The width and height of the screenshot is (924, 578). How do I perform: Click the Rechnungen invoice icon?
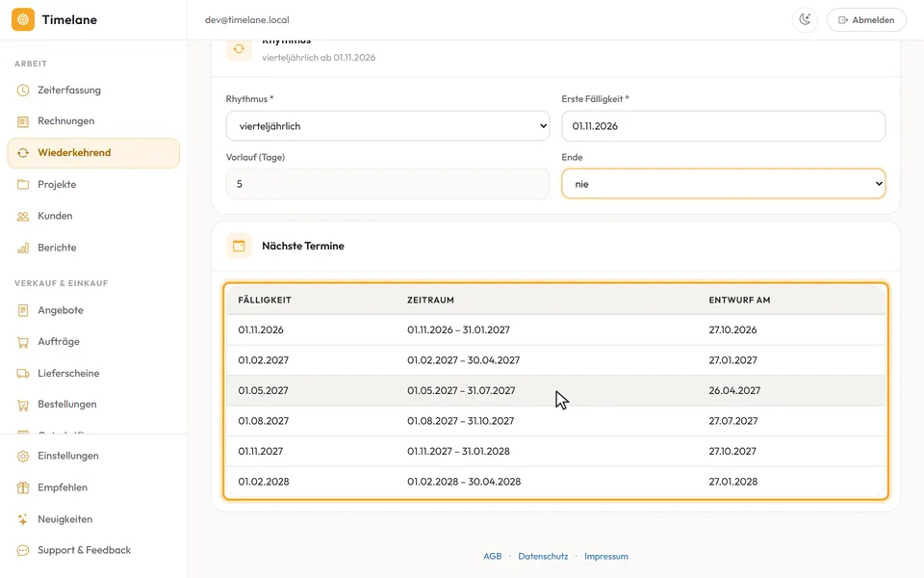23,121
